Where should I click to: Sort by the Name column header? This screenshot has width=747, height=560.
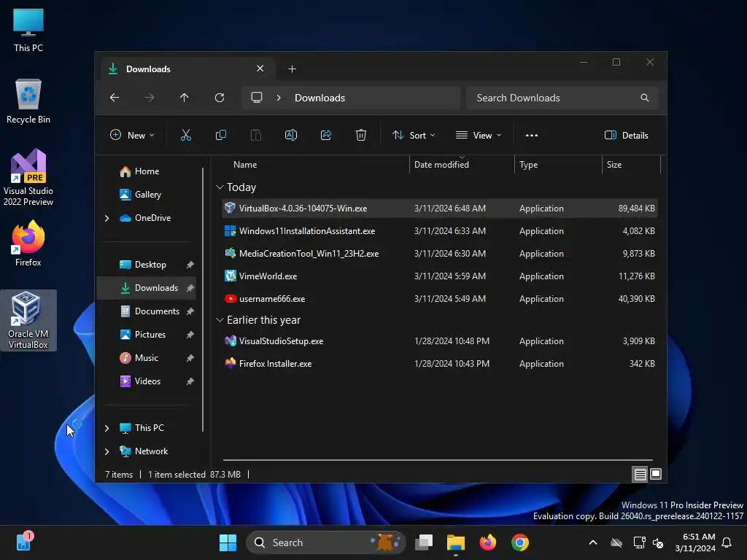[x=314, y=165]
